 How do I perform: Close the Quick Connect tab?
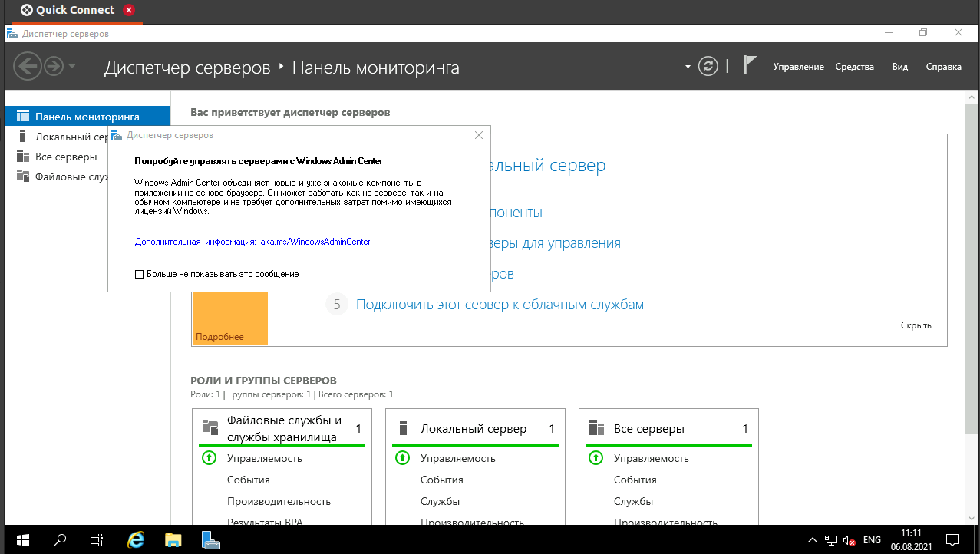click(x=129, y=10)
